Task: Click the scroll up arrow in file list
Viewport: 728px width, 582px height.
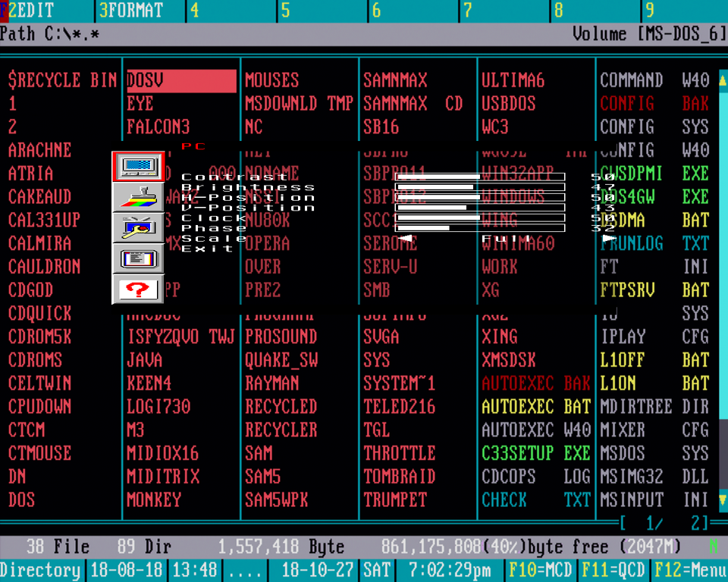Action: pos(723,81)
